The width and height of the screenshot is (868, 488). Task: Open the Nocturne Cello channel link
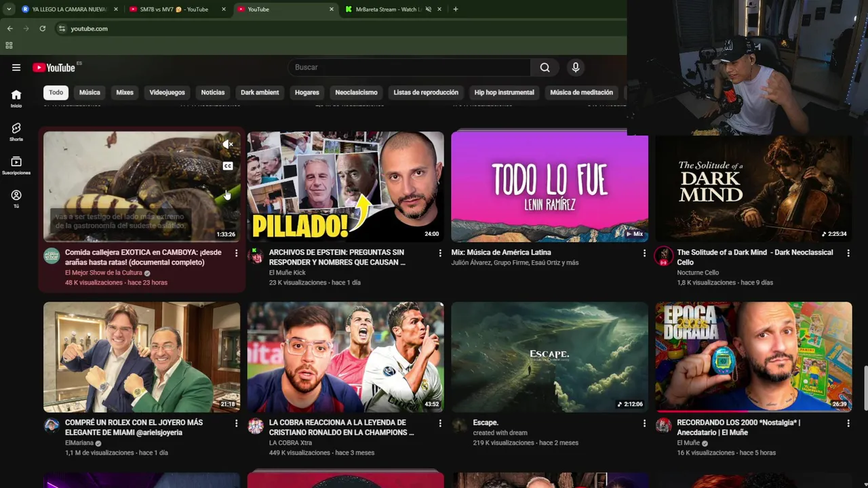pos(698,272)
